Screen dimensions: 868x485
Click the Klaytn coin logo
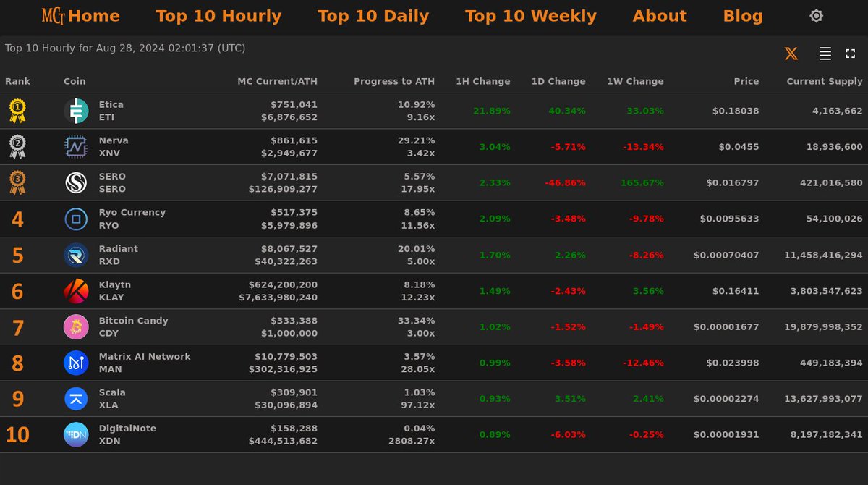76,291
